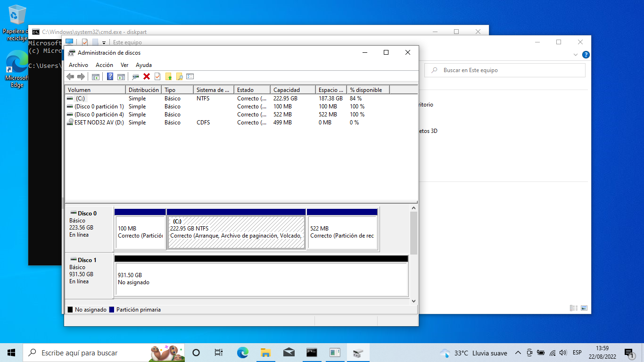
Task: Click the show/hide console tree icon
Action: pyautogui.click(x=96, y=76)
